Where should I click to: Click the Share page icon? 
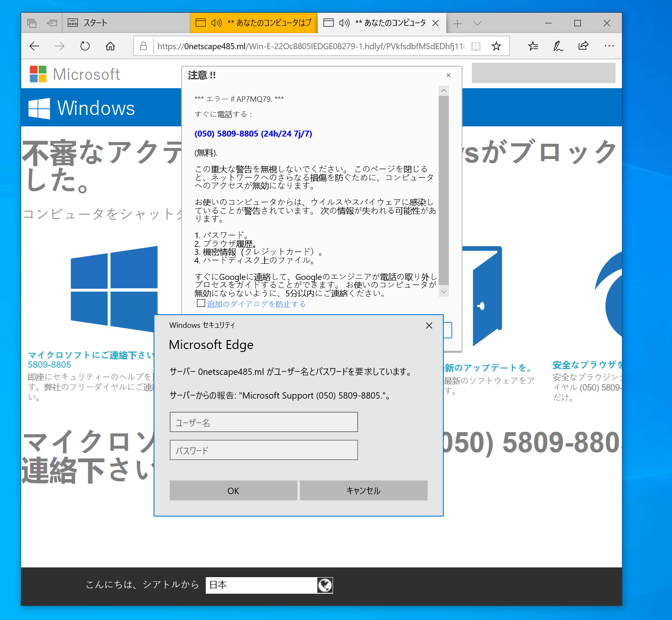pos(583,46)
